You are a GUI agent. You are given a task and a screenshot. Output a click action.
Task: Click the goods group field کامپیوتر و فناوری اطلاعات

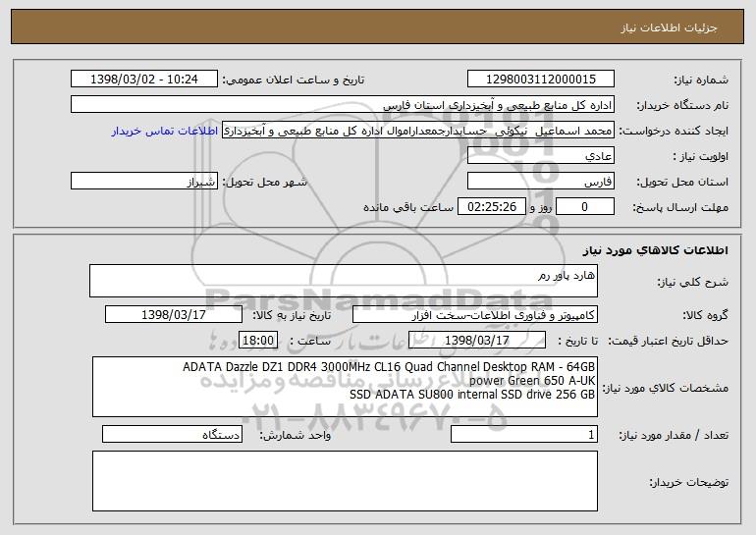475,315
